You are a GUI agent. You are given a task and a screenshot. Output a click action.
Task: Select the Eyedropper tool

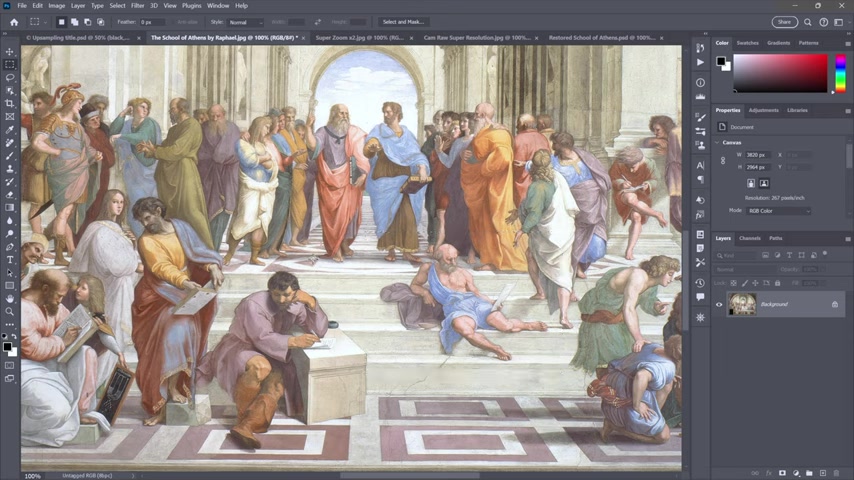pos(10,130)
